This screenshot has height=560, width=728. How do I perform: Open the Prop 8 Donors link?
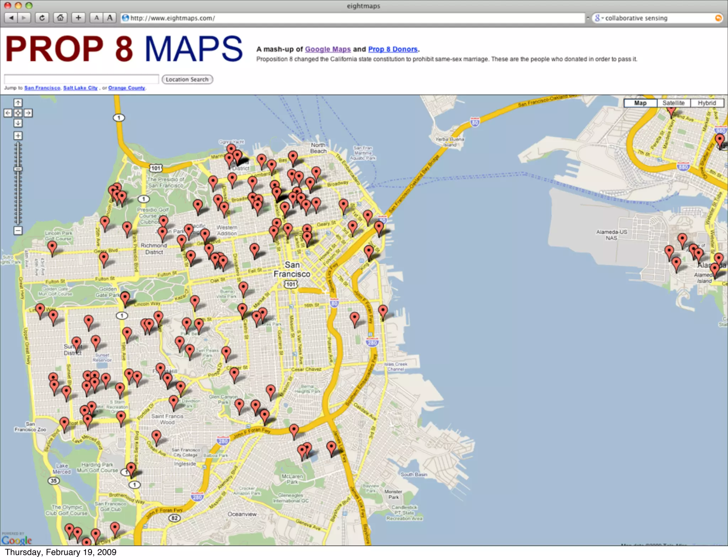(392, 49)
